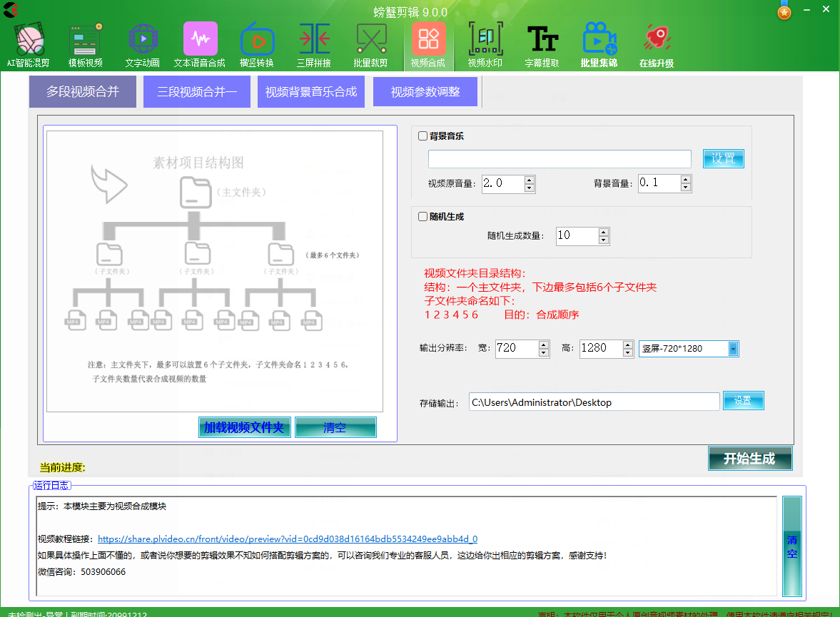
Task: Switch to 三段视频合并一 tab
Action: (196, 92)
